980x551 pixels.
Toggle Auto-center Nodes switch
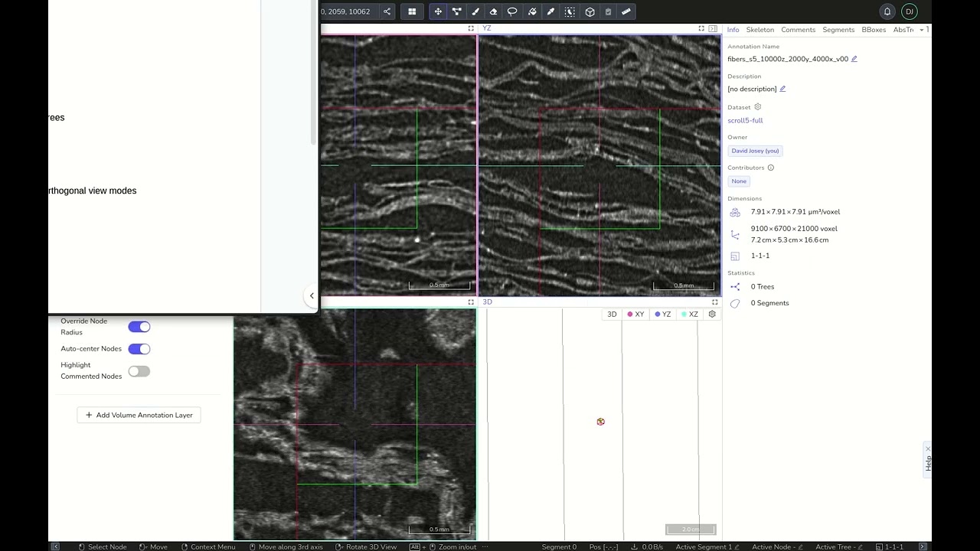pyautogui.click(x=139, y=349)
